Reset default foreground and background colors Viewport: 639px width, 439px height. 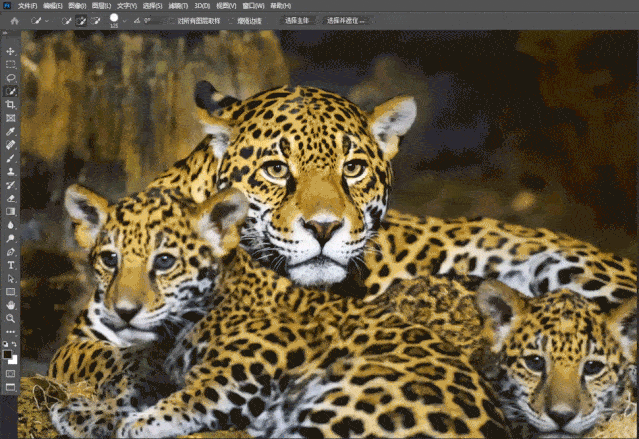coord(6,344)
